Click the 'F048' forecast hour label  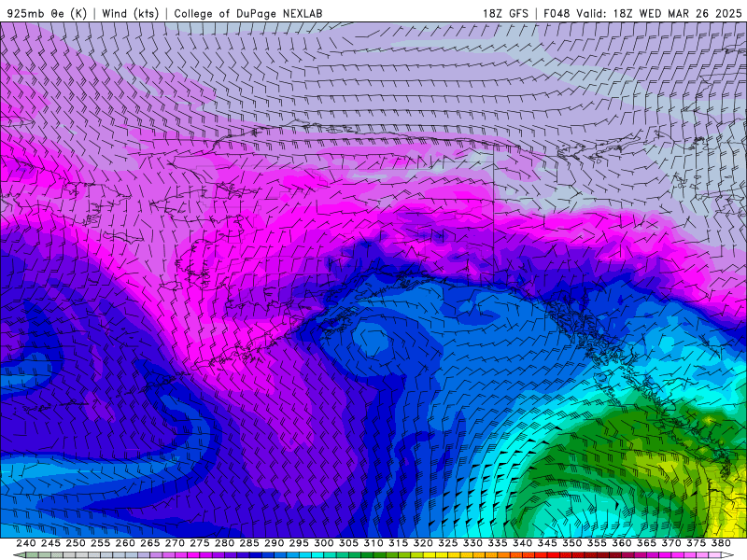tap(557, 13)
